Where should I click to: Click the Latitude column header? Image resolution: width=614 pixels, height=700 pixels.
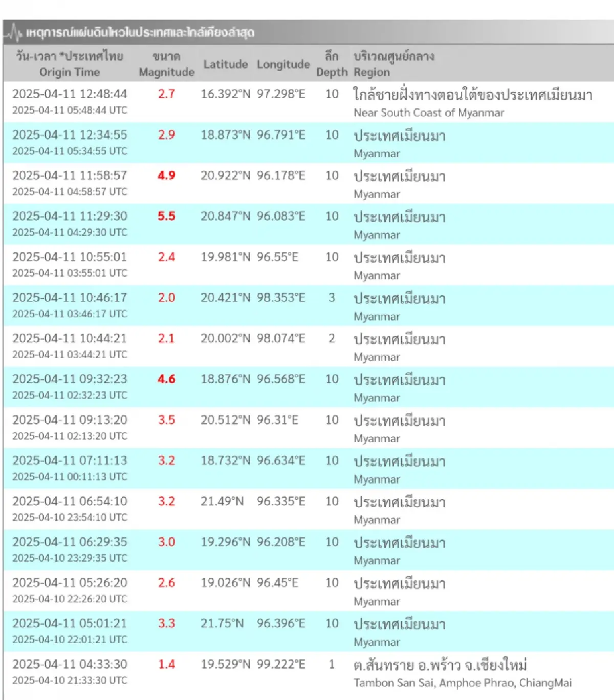(x=225, y=64)
